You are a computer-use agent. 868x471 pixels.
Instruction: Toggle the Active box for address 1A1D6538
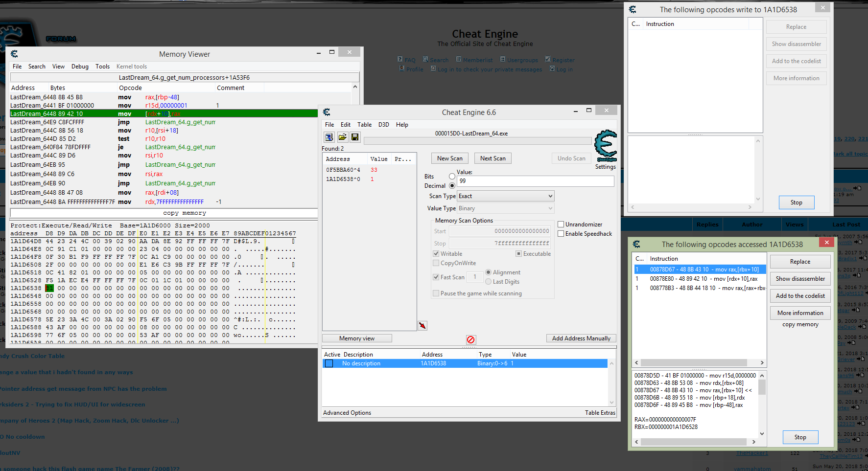[329, 363]
